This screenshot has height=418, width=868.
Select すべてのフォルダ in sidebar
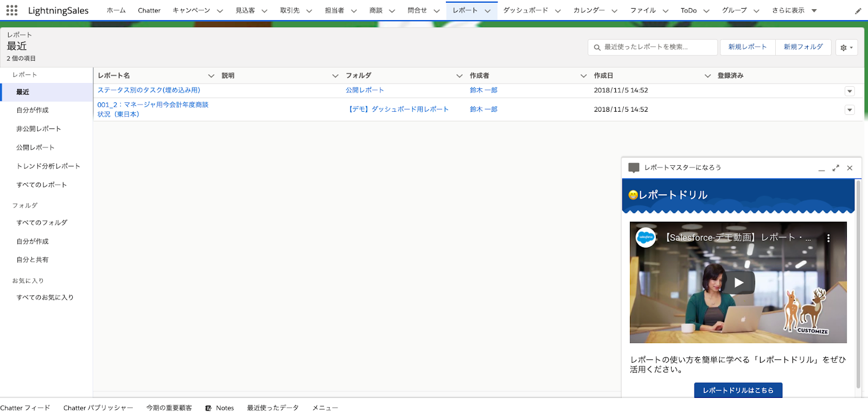coord(42,223)
